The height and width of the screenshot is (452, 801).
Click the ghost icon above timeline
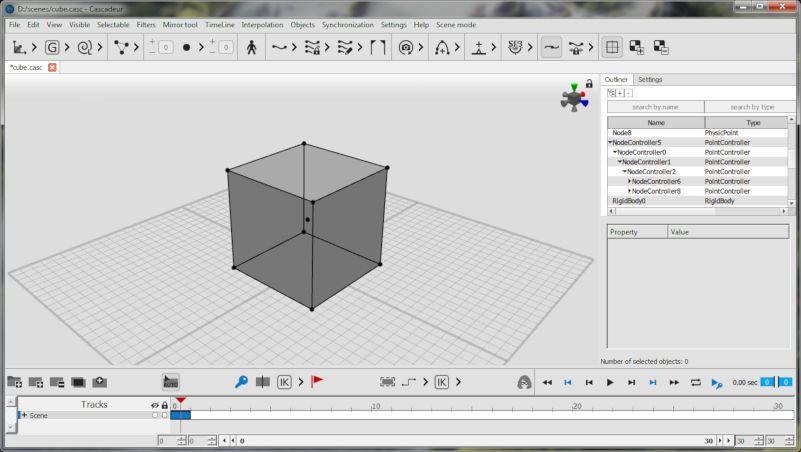point(523,382)
